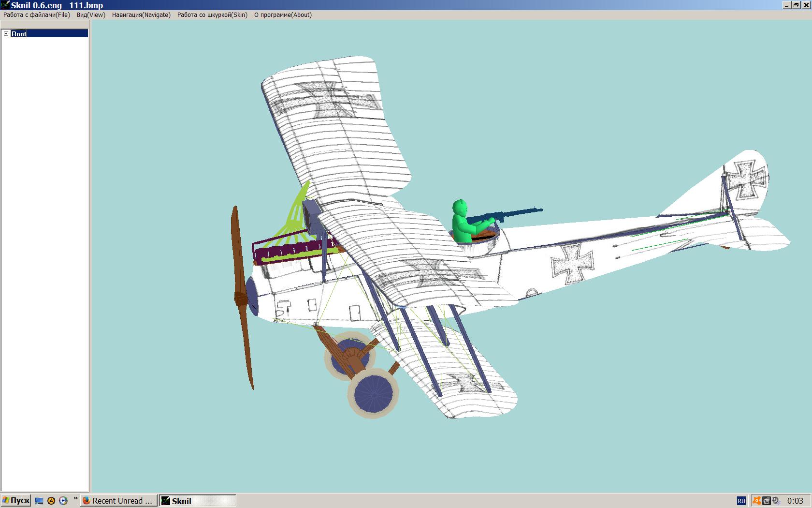Expand the Root tree node
The image size is (812, 508).
pos(6,34)
